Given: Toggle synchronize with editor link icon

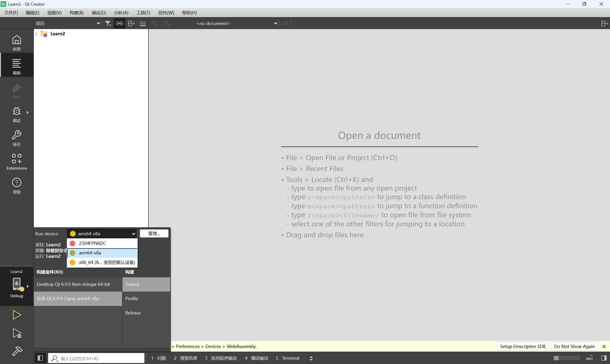Looking at the screenshot, I should [119, 24].
